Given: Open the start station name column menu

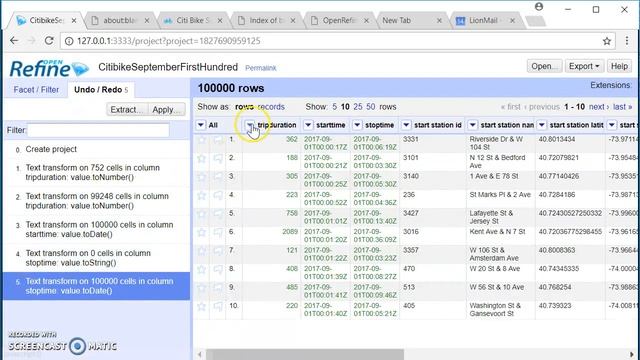Looking at the screenshot, I should coord(473,125).
